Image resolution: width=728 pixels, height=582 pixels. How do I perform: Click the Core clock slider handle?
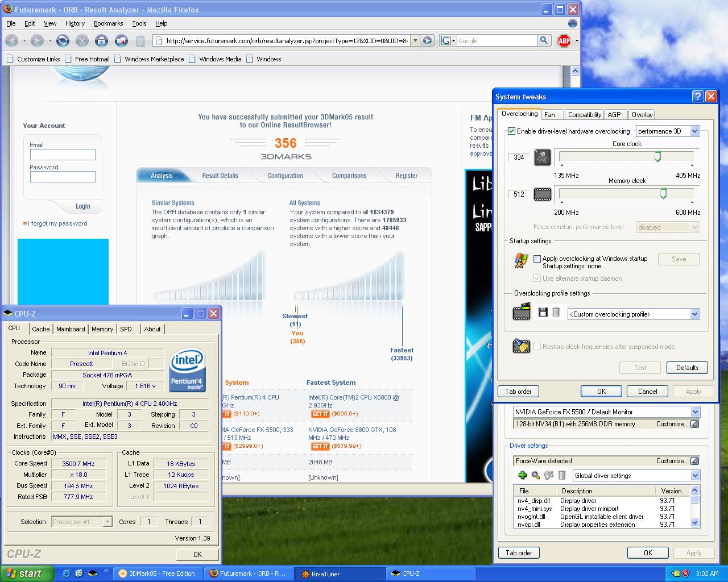click(657, 157)
